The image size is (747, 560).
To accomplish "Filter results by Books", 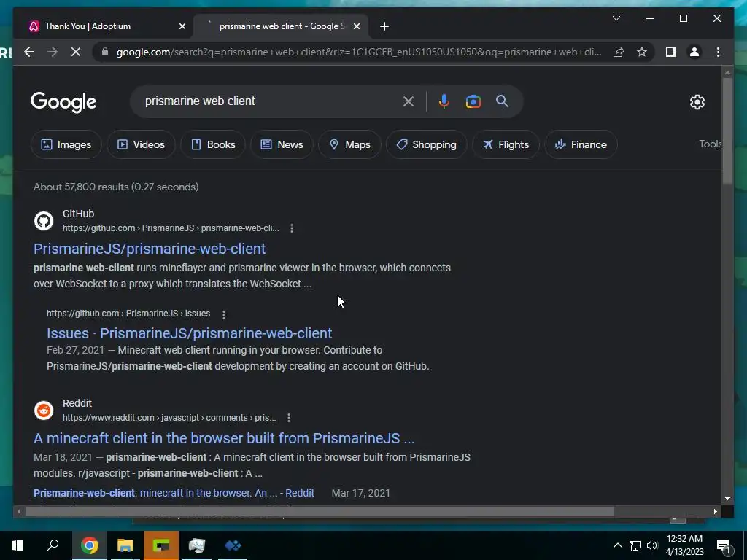I will coord(213,144).
